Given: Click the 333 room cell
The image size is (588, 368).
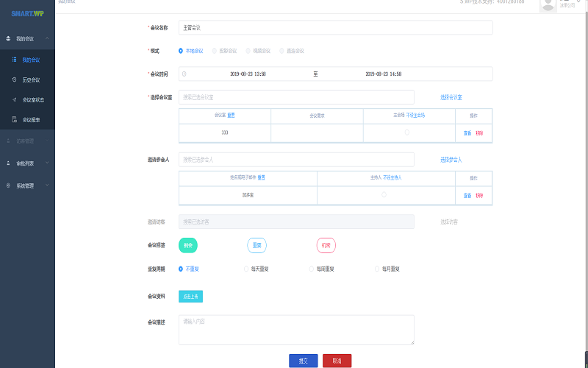Looking at the screenshot, I should click(x=225, y=133).
